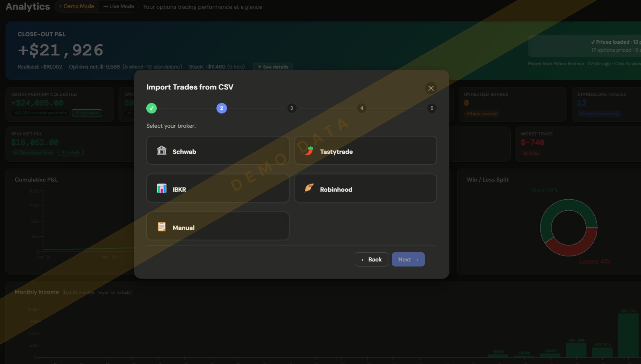Click the step 5 circle indicator
This screenshot has height=364, width=641.
tap(432, 108)
